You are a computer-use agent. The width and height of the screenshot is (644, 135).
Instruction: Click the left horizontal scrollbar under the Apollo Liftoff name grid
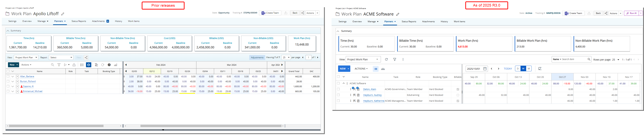point(56,126)
